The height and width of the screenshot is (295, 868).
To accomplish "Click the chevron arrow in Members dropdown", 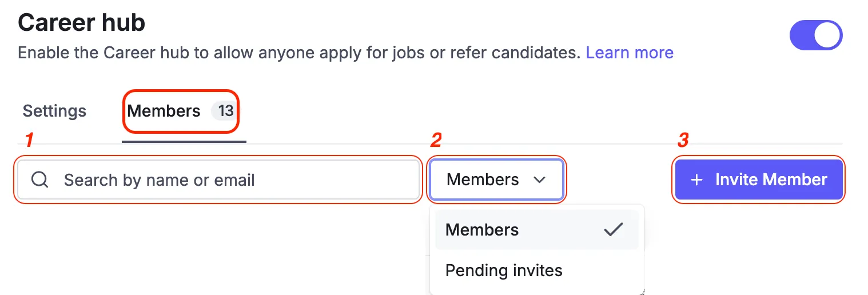I will 539,180.
